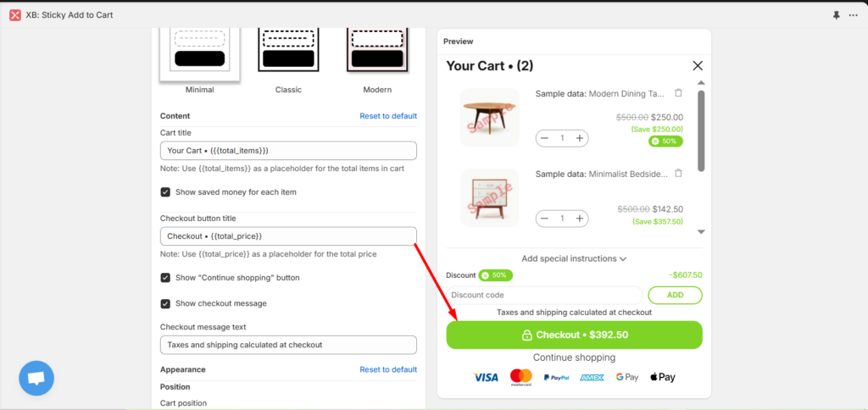The width and height of the screenshot is (868, 410).
Task: Click the XB app logo icon
Action: 15,15
